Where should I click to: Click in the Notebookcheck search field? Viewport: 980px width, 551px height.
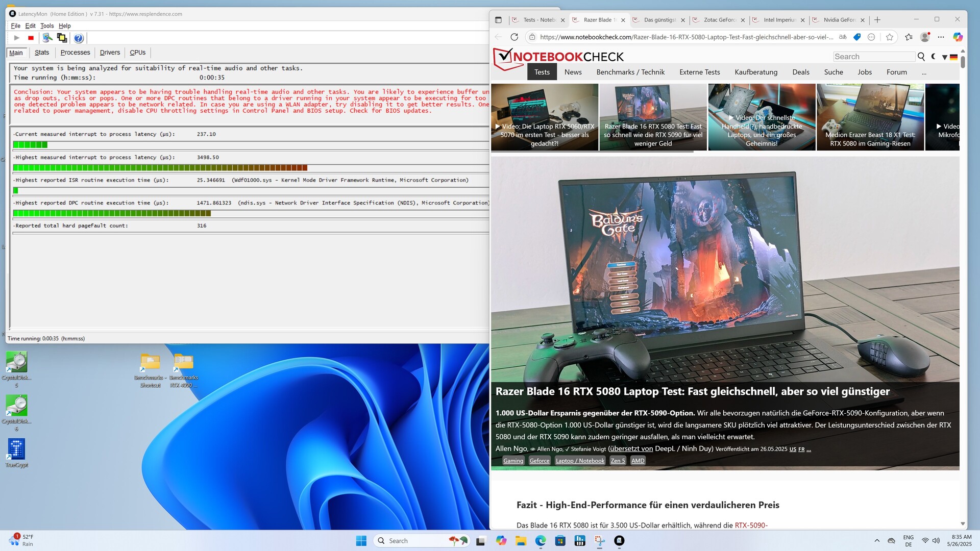coord(874,57)
